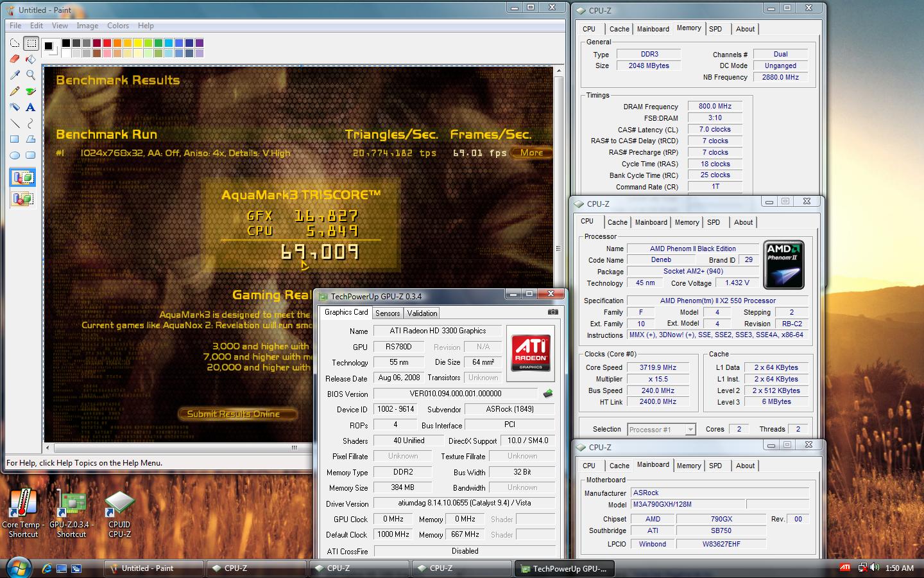Open Paint's Help menu
This screenshot has width=924, height=578.
tap(146, 26)
